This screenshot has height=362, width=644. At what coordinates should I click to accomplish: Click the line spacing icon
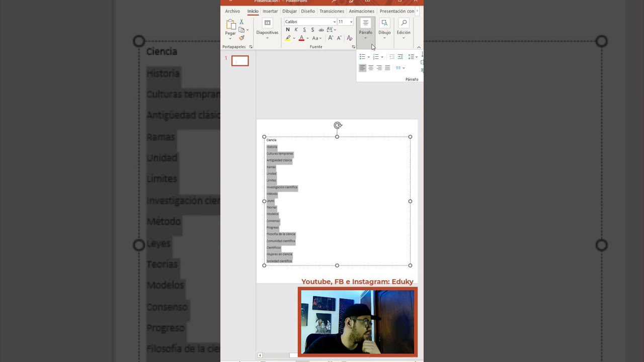click(411, 57)
